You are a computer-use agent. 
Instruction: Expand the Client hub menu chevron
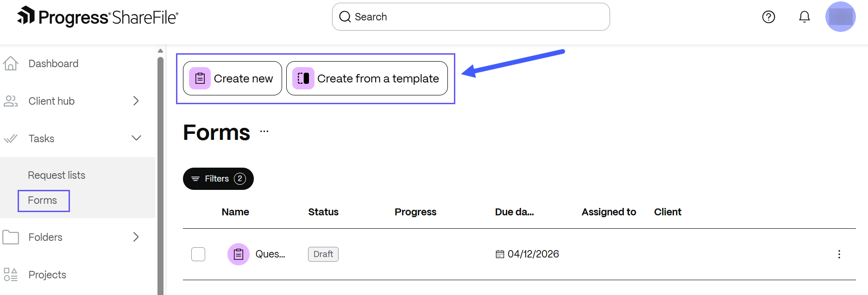(136, 101)
